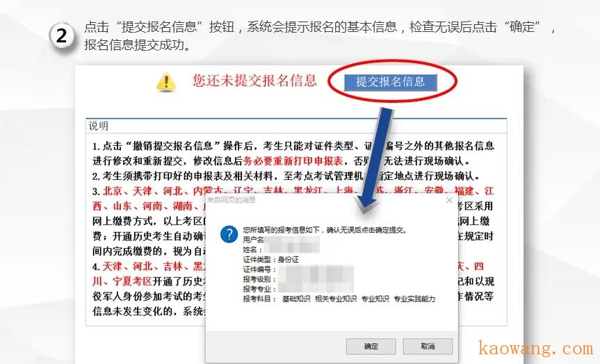
Task: Click the 证件类型：身份证 line
Action: click(271, 260)
